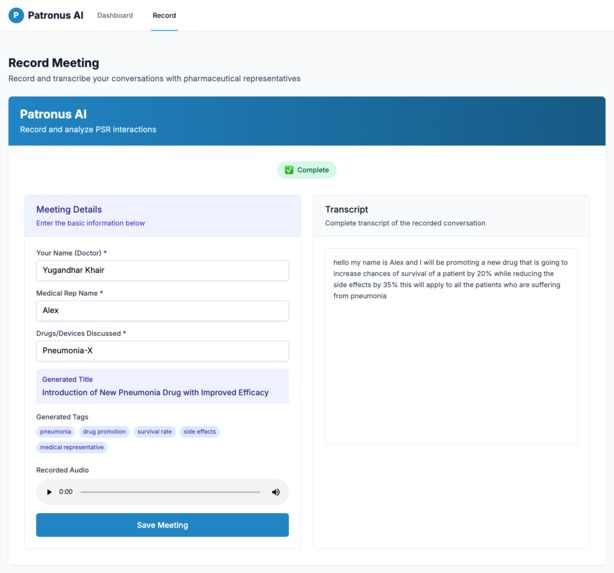Click "Complete transcript of the recorded conversation" text
Viewport: 614px width, 573px height.
[x=405, y=223]
